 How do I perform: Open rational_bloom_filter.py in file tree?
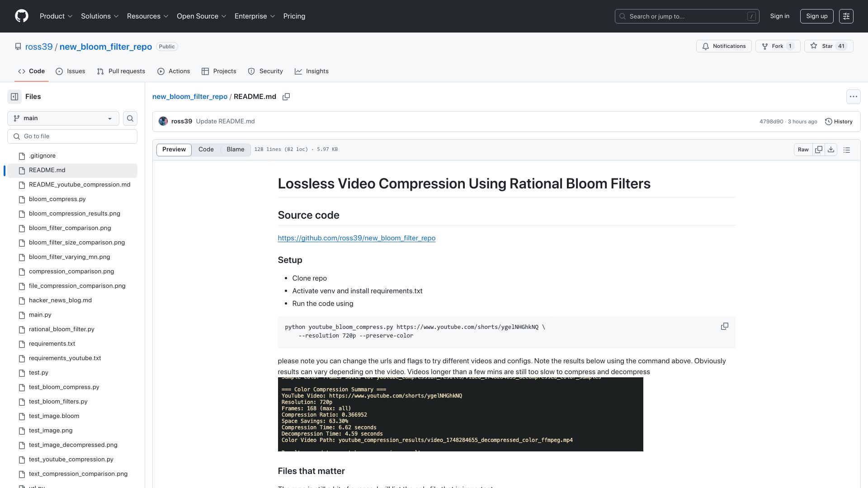point(61,329)
